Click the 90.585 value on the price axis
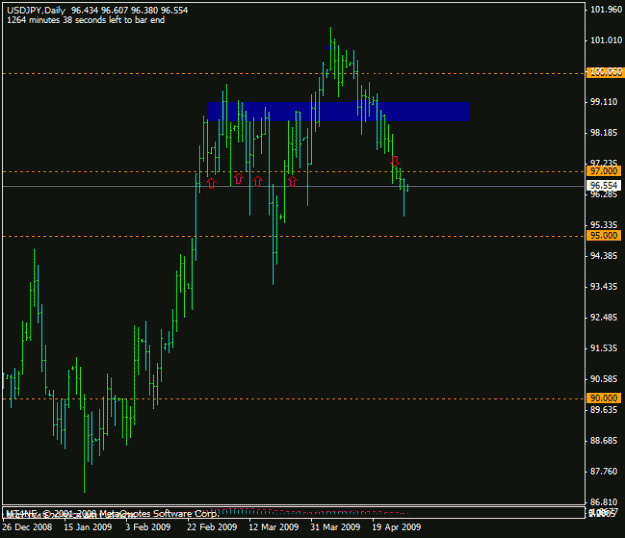The height and width of the screenshot is (538, 625). 603,379
